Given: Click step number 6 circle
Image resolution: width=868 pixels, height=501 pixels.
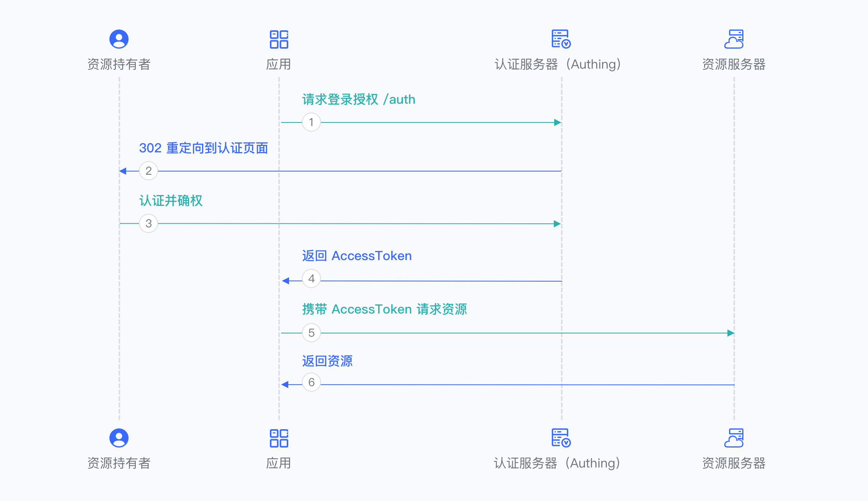Looking at the screenshot, I should [311, 382].
